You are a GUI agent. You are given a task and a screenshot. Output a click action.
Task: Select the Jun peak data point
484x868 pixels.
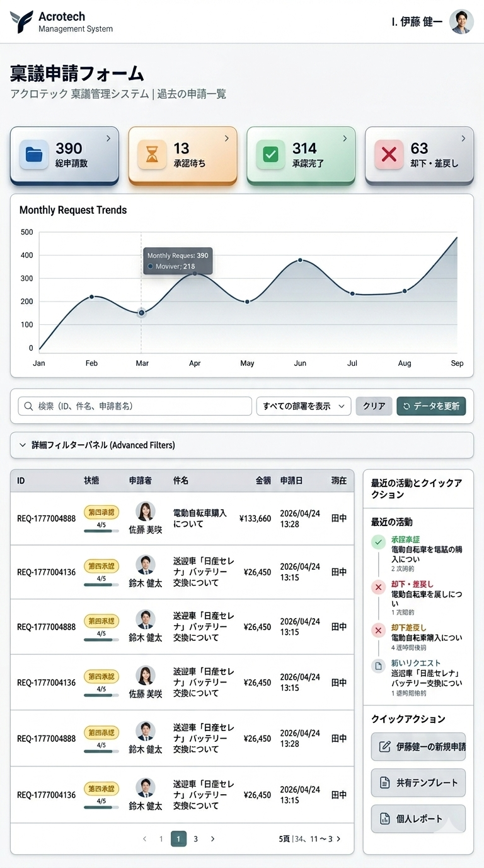pyautogui.click(x=300, y=260)
